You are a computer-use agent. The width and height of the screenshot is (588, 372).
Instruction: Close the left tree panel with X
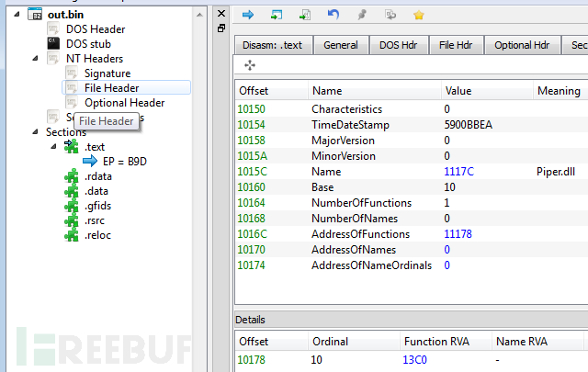tap(220, 13)
